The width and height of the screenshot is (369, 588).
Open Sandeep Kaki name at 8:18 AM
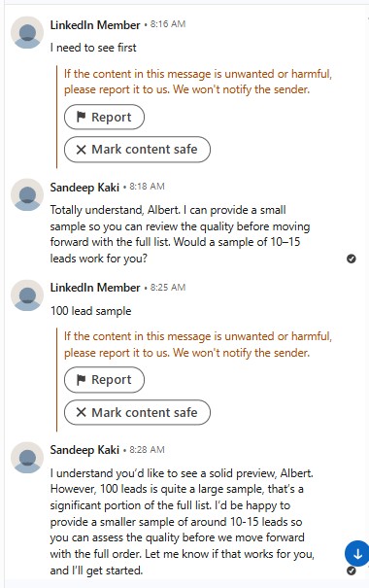tap(84, 187)
